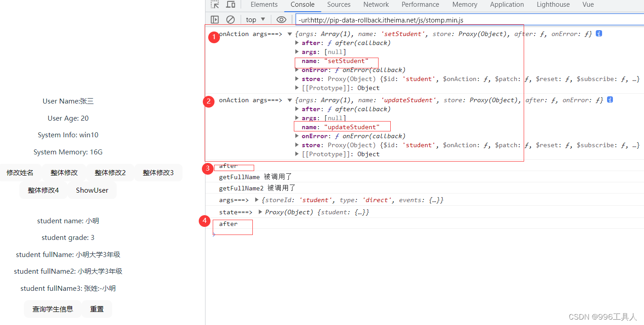
Task: Click the 整体修改3 button
Action: coord(158,172)
